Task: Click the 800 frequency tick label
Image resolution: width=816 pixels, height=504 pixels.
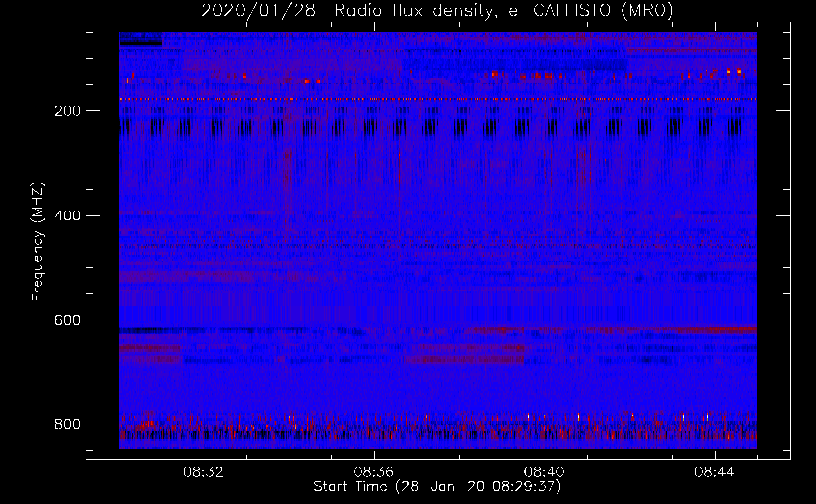Action: [67, 424]
